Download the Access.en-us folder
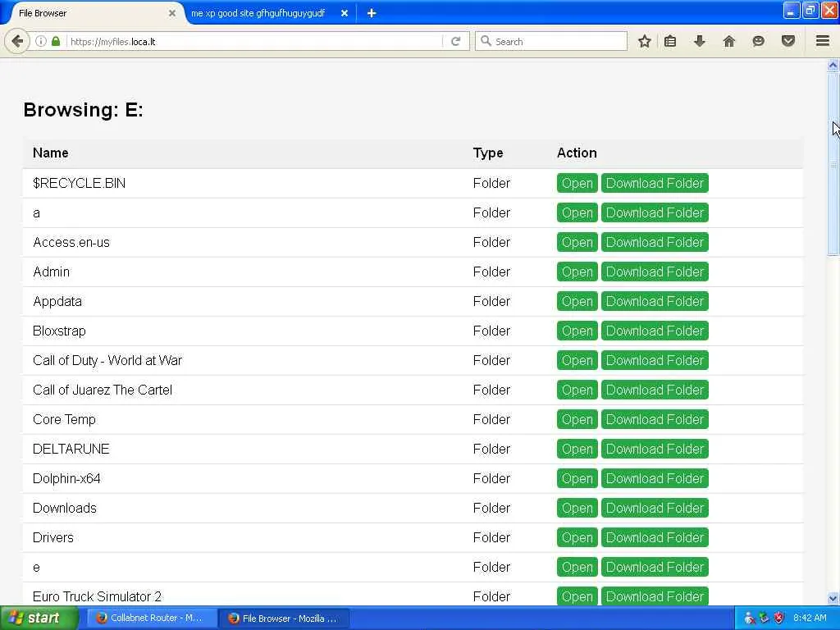 coord(655,242)
